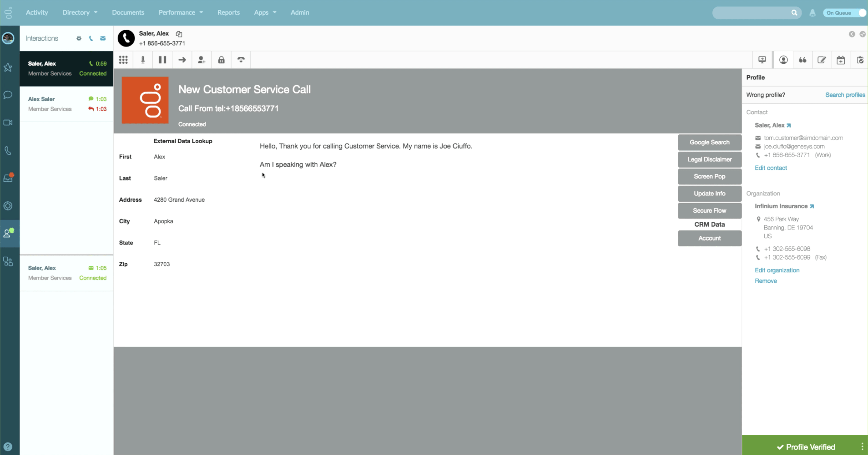868x455 pixels.
Task: Expand the Performance dropdown
Action: click(180, 12)
